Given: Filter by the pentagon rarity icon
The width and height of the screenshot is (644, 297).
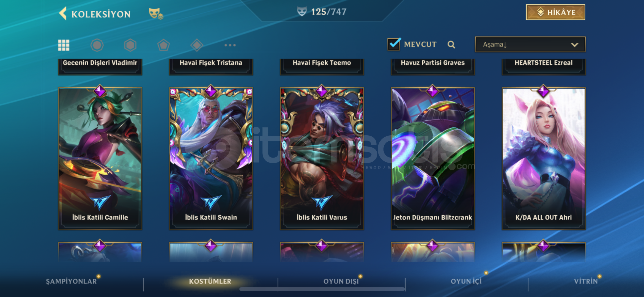Looking at the screenshot, I should click(x=163, y=45).
